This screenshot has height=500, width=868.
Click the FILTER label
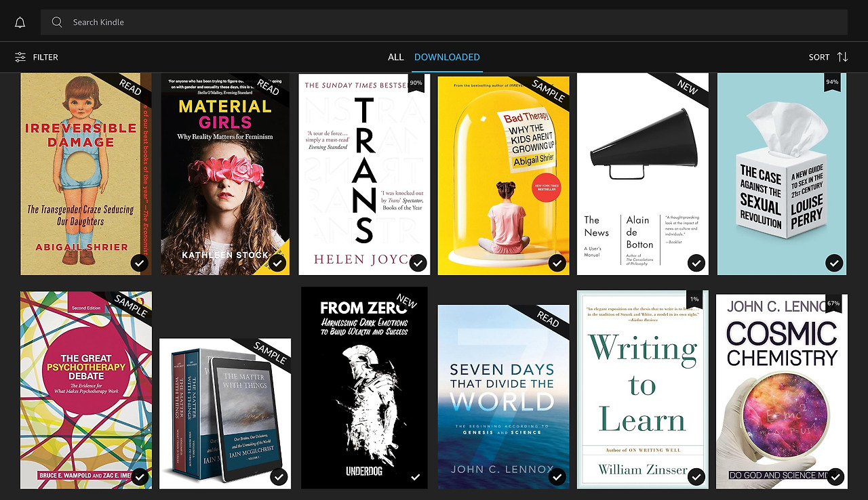(45, 58)
